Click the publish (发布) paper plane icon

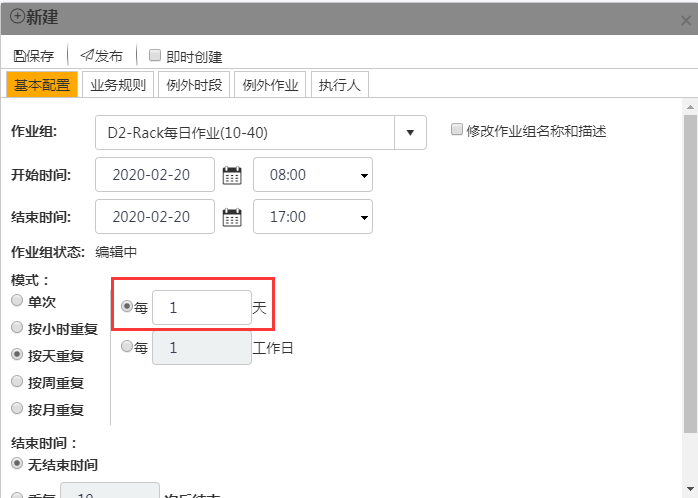87,56
